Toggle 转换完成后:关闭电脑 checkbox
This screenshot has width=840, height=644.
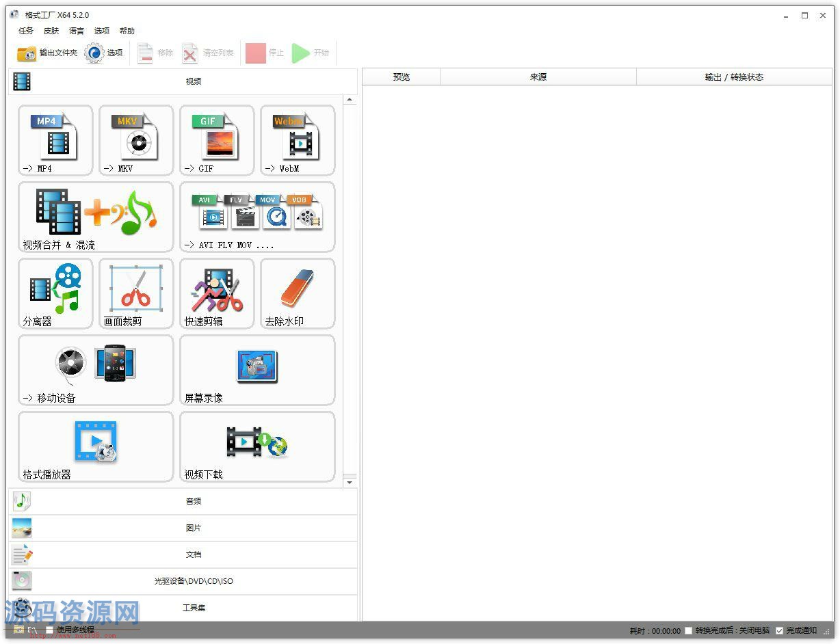689,630
